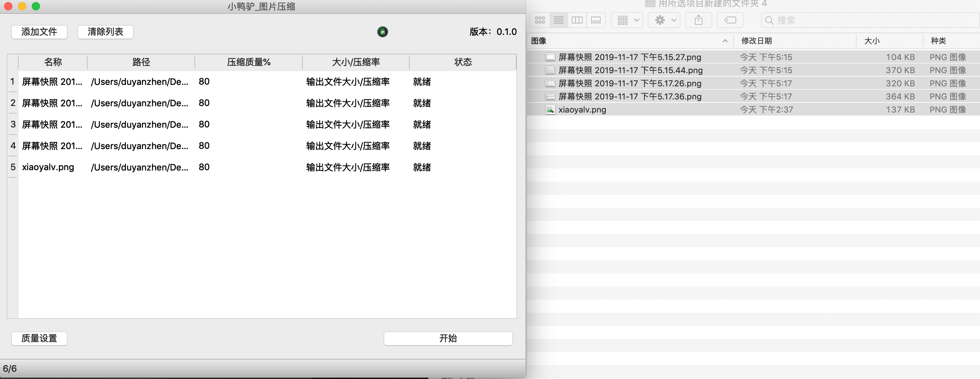This screenshot has height=379, width=980.
Task: Click xiaoyalv.png name cell in compressor table
Action: (53, 167)
